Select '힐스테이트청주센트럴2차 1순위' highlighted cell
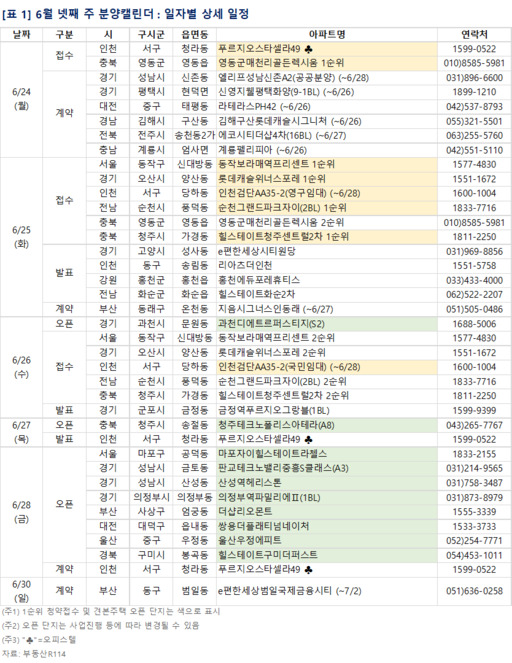The image size is (512, 663). [x=327, y=237]
